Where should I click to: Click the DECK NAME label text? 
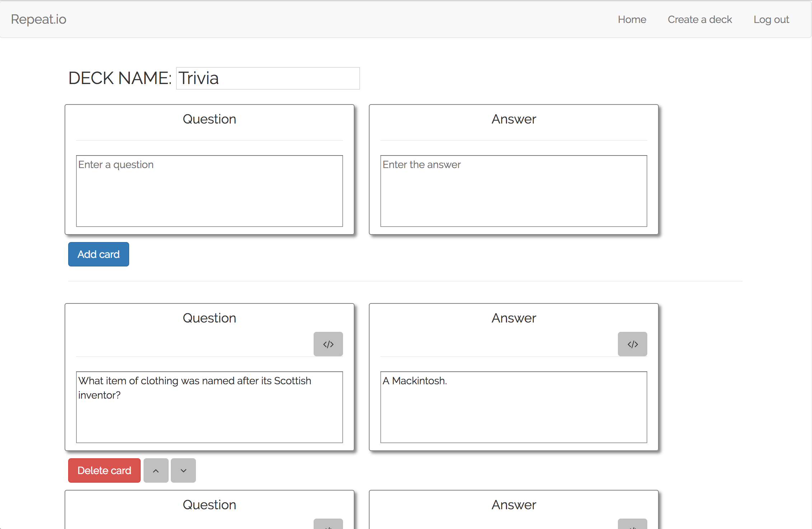[x=120, y=78]
